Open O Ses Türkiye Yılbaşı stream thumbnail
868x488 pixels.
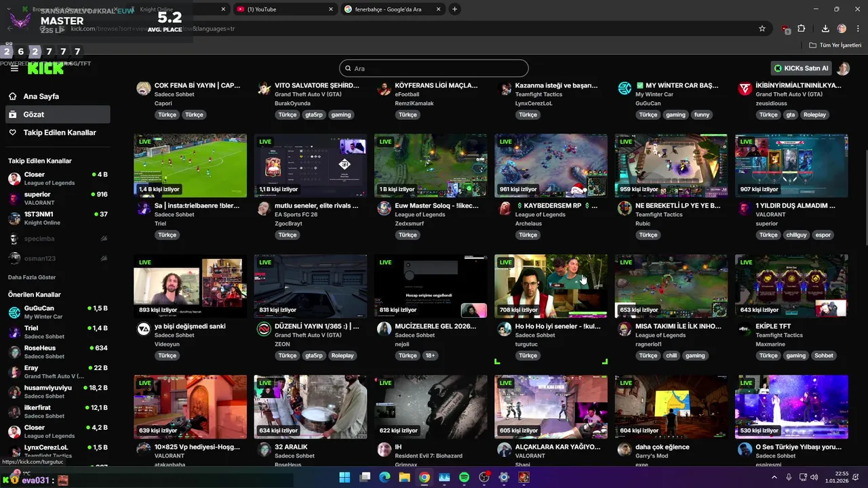pos(791,407)
